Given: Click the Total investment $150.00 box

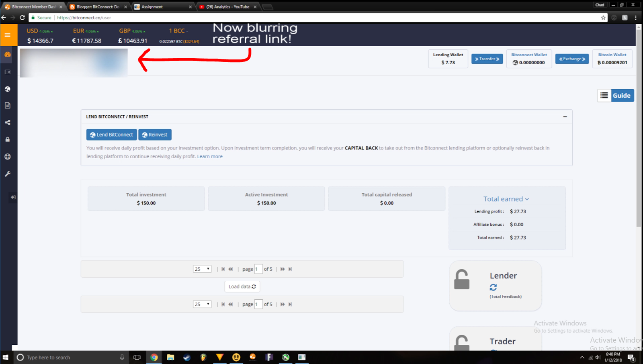Looking at the screenshot, I should [x=146, y=198].
